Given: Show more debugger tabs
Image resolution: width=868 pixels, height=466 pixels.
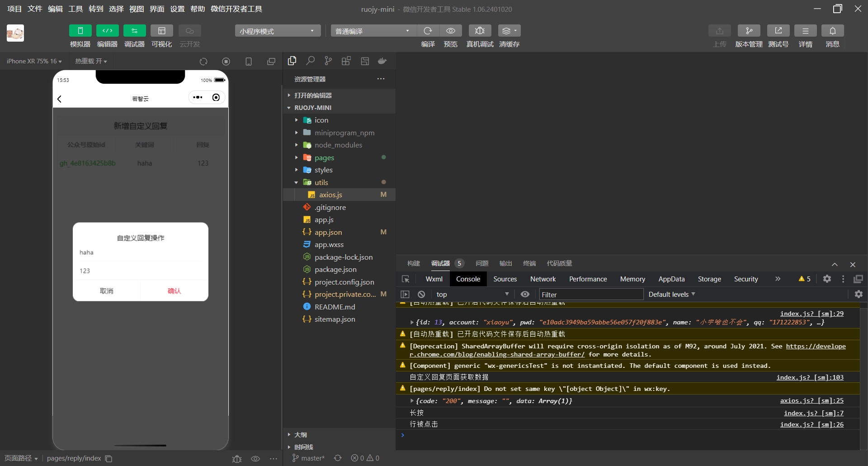Looking at the screenshot, I should click(778, 279).
